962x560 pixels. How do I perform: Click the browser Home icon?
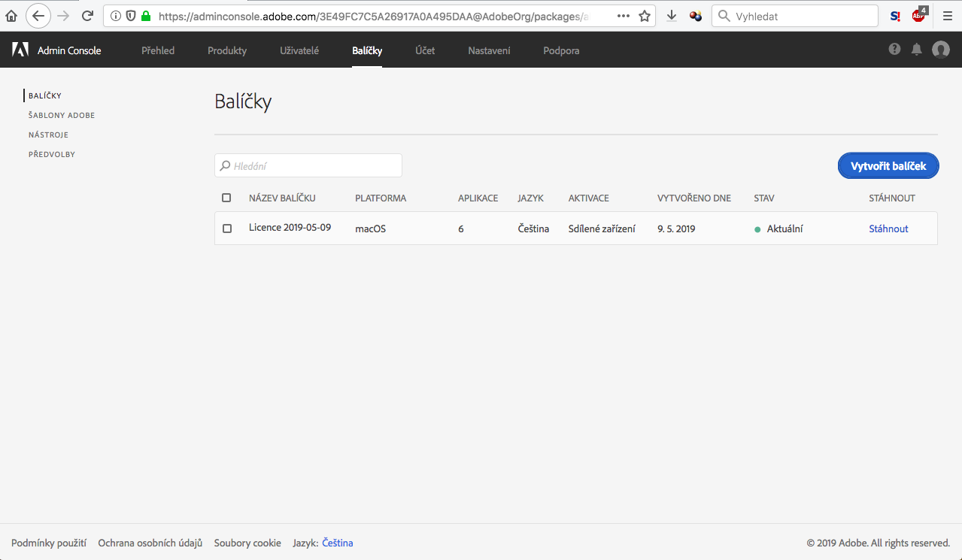pyautogui.click(x=11, y=16)
